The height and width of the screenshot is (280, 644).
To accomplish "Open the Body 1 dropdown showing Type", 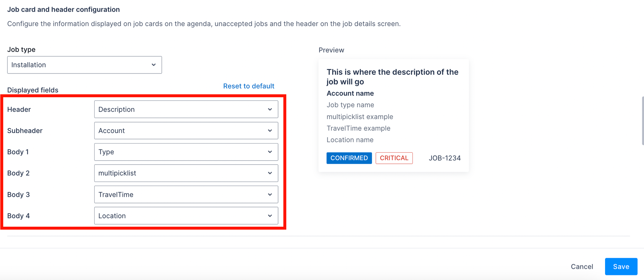I will pyautogui.click(x=186, y=152).
